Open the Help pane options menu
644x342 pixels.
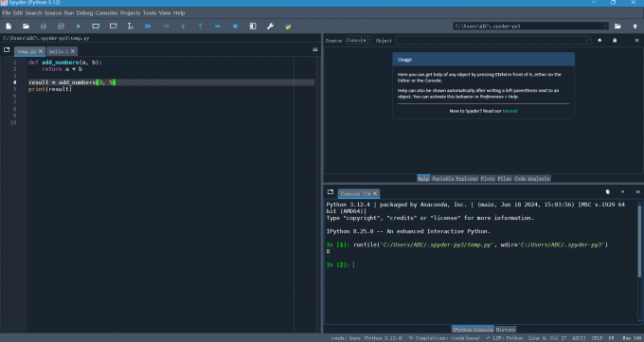point(637,41)
